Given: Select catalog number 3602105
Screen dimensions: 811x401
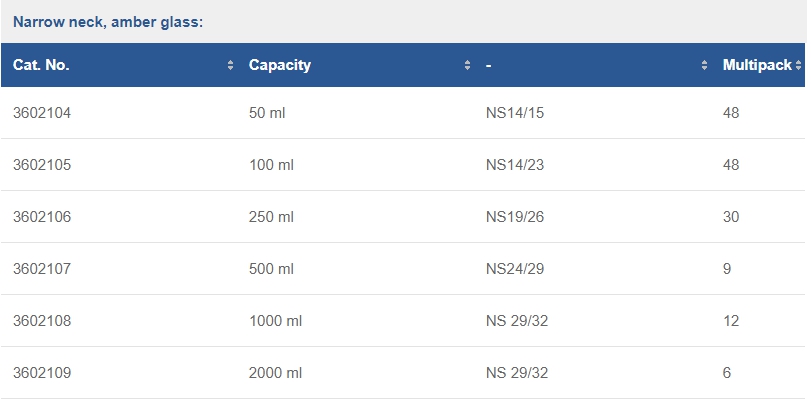Looking at the screenshot, I should click(42, 165).
